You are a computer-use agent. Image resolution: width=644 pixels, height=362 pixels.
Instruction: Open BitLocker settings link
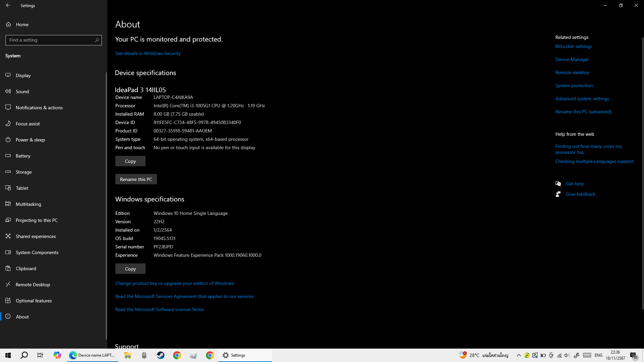574,46
